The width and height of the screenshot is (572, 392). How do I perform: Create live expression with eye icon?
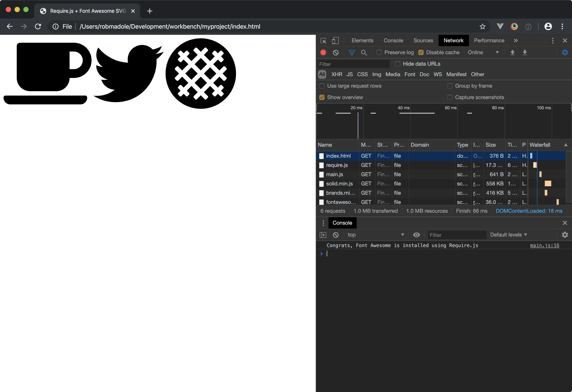pos(416,235)
